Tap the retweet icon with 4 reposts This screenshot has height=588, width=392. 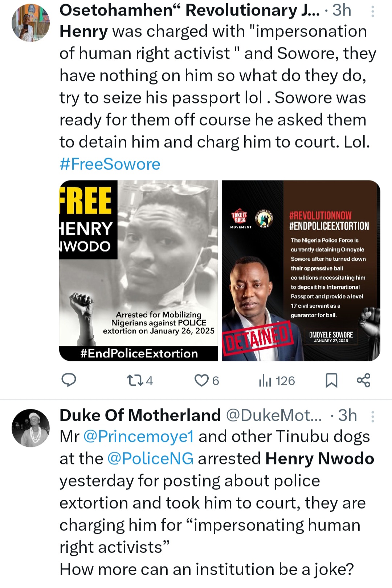[132, 380]
